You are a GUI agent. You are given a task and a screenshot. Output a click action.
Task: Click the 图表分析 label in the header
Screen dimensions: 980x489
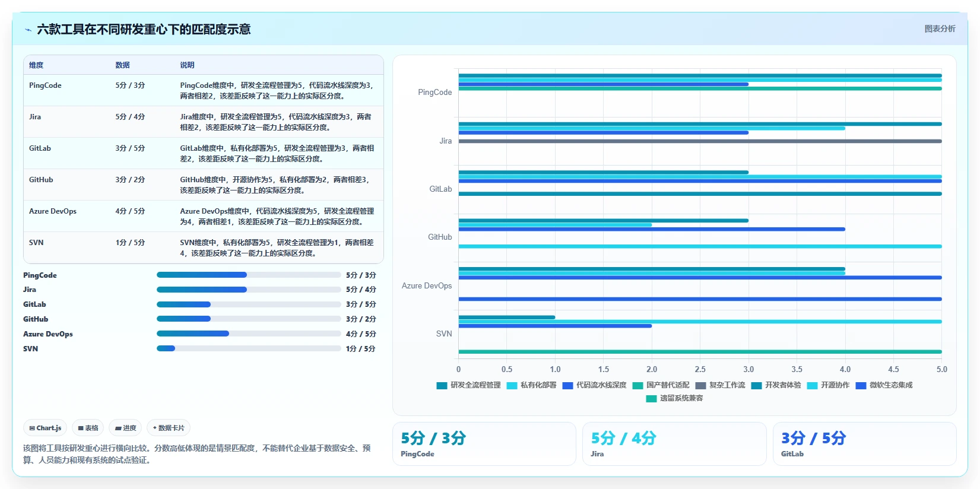[x=940, y=28]
